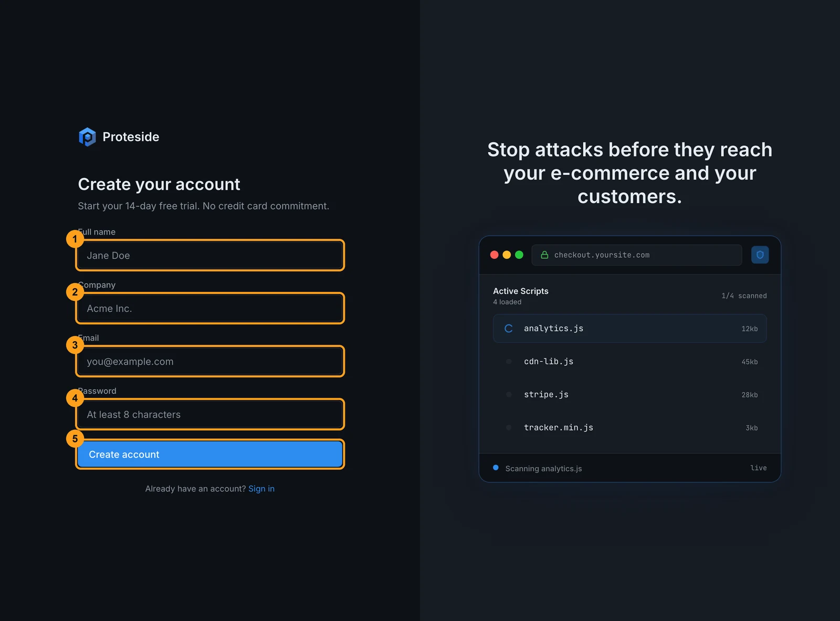Image resolution: width=840 pixels, height=621 pixels.
Task: Click the gray status dot next to tracker.min.js
Action: pyautogui.click(x=508, y=428)
